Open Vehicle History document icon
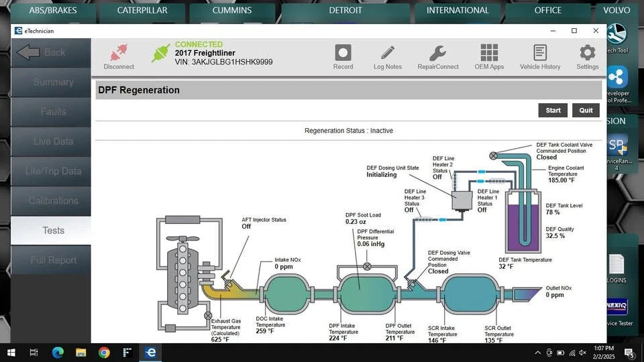Image resolution: width=644 pixels, height=362 pixels. (539, 52)
